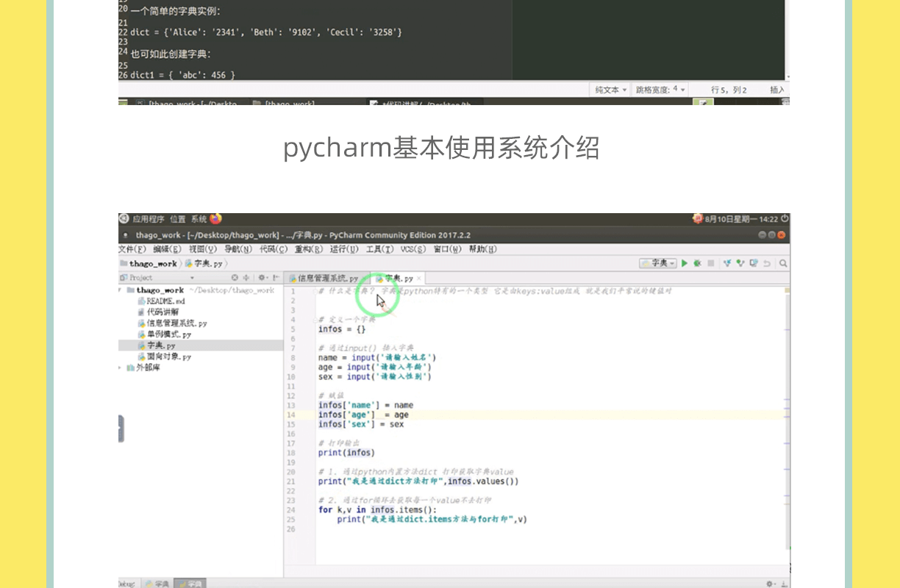This screenshot has height=588, width=900.
Task: Open Search Everywhere magnifier icon
Action: (784, 263)
